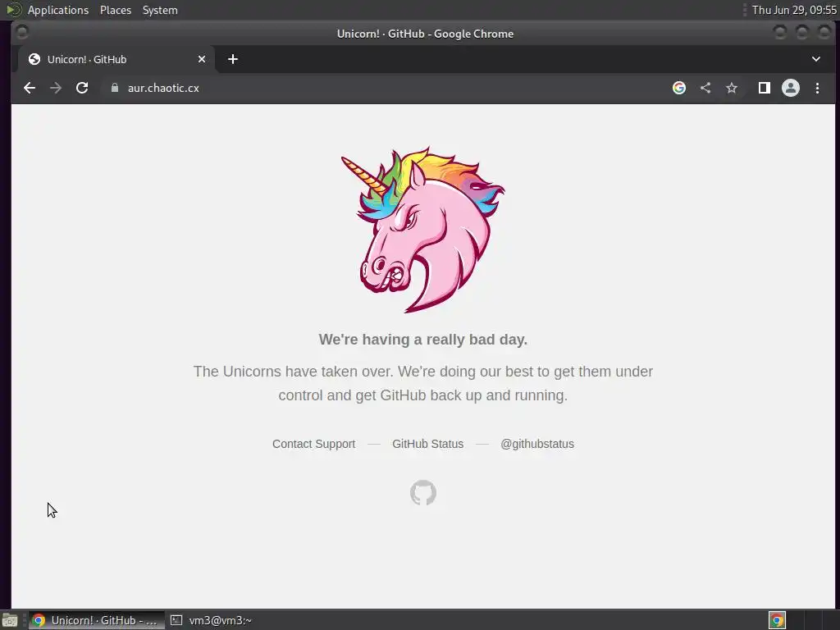Click the GitHub Octocat logo

coord(423,493)
